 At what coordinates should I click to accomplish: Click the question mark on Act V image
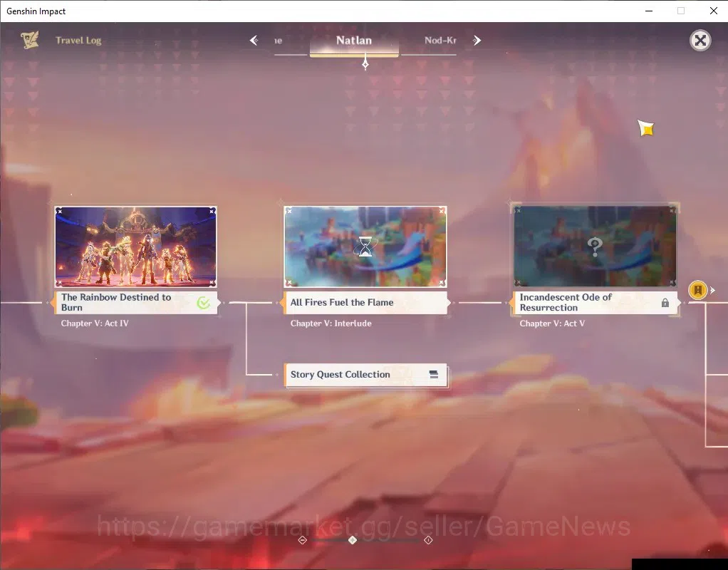[595, 247]
